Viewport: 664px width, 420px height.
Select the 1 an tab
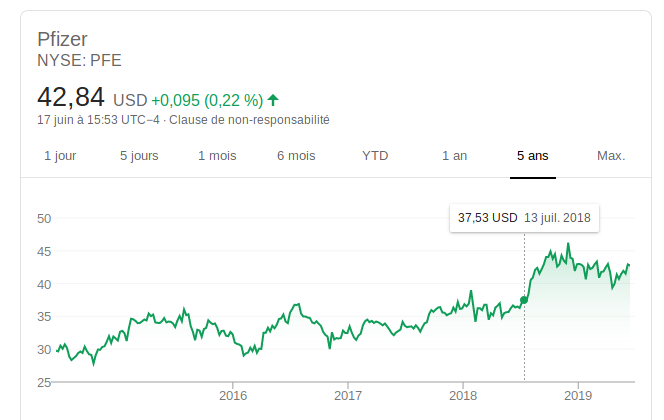[454, 156]
